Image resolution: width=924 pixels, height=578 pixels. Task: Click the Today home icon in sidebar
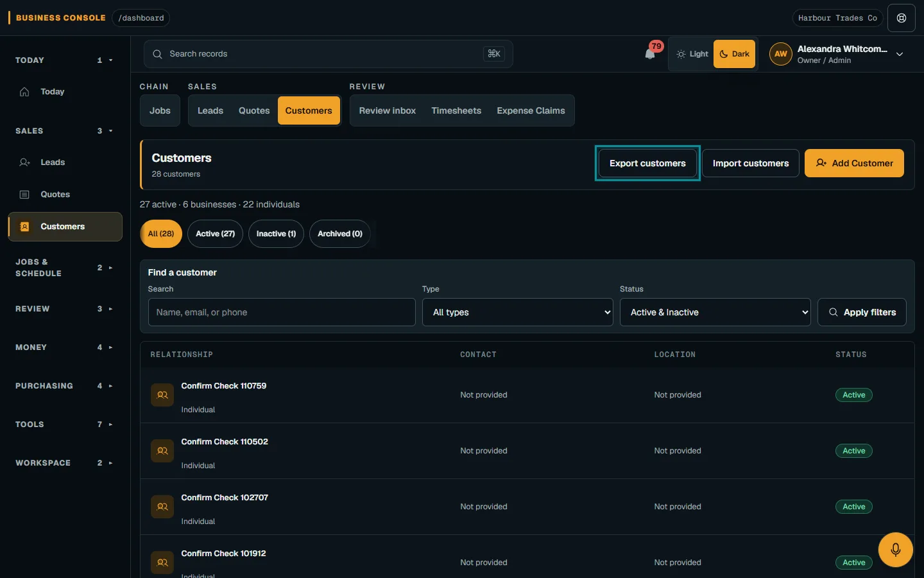coord(24,92)
